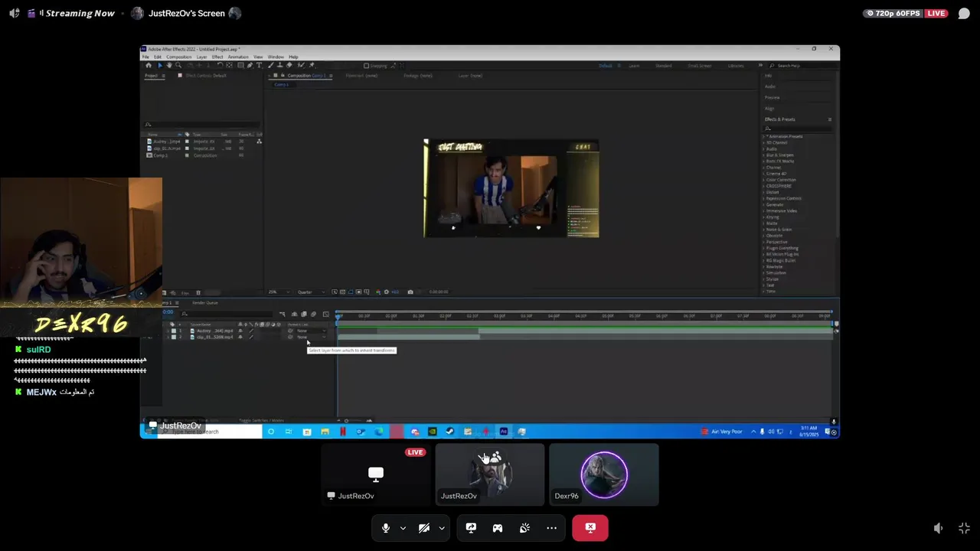Select the Roto Brush tool
This screenshot has width=980, height=551.
(301, 65)
